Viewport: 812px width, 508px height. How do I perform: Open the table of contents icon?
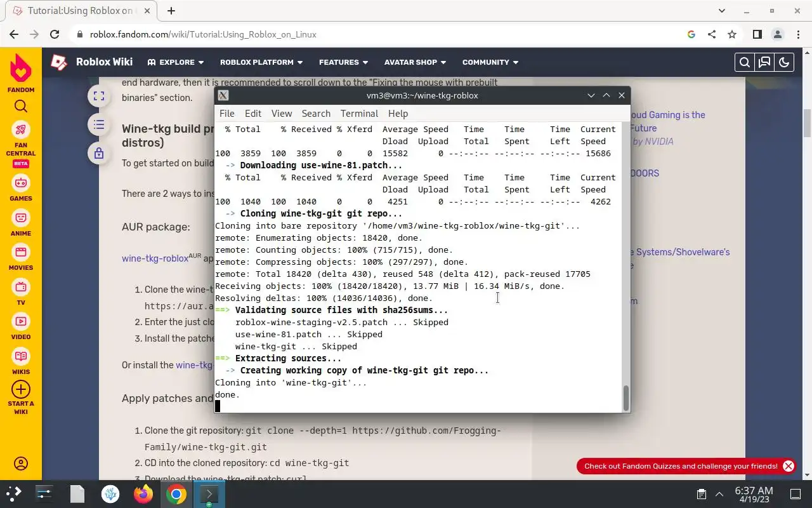(x=98, y=124)
